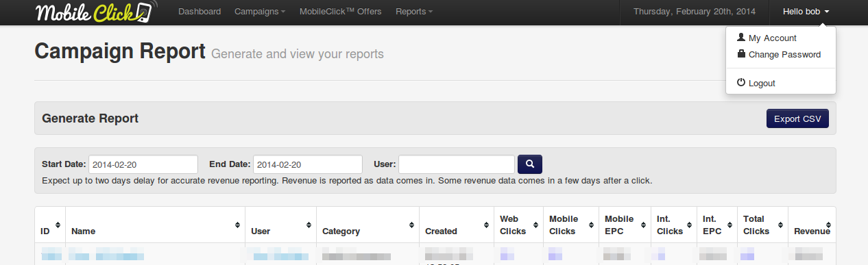Screen dimensions: 868x265
Task: Sort by User column arrows
Action: click(x=309, y=225)
